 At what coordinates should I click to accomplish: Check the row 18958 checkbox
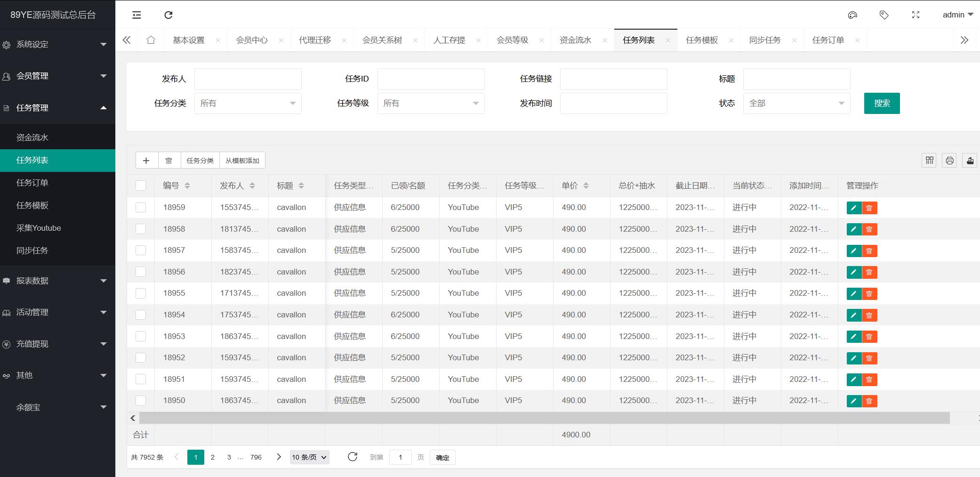[141, 229]
